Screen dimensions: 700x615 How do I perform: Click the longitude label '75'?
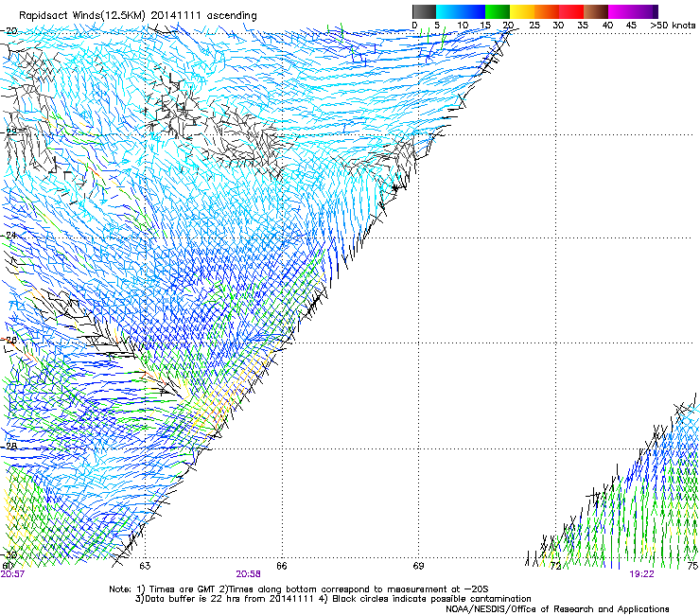click(x=692, y=566)
